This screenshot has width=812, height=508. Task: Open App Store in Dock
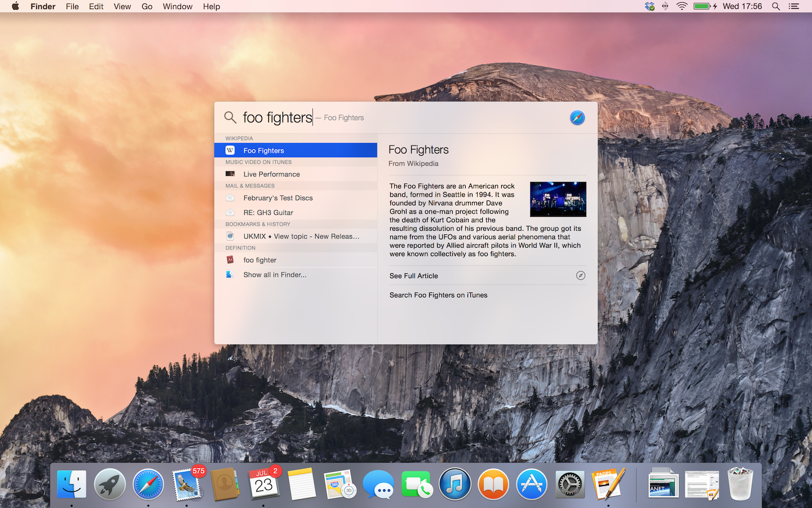pyautogui.click(x=532, y=484)
